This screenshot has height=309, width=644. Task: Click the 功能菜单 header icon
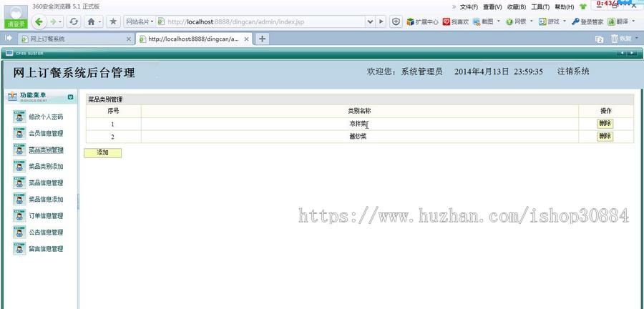point(12,97)
